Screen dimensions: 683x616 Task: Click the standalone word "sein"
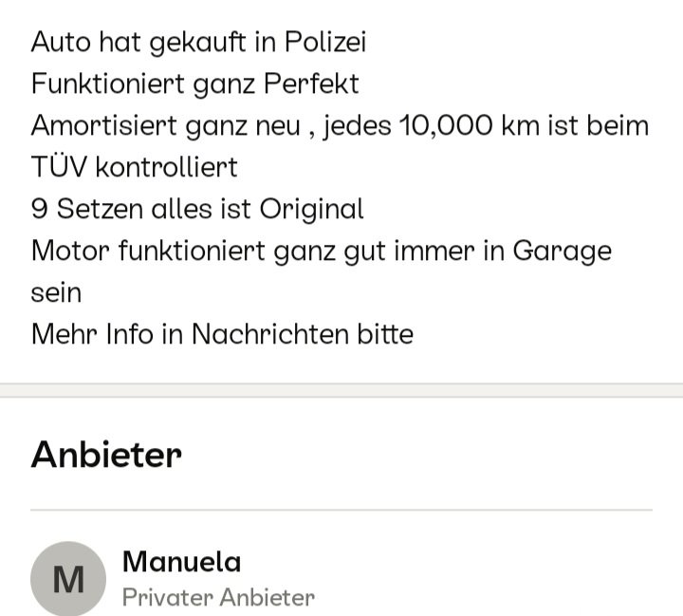pos(56,292)
